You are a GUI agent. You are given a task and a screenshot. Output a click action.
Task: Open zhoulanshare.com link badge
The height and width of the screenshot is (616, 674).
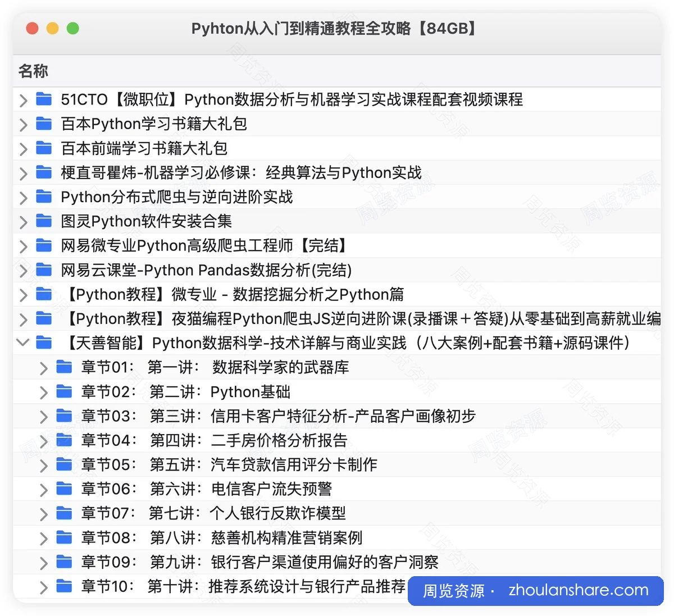pyautogui.click(x=536, y=591)
